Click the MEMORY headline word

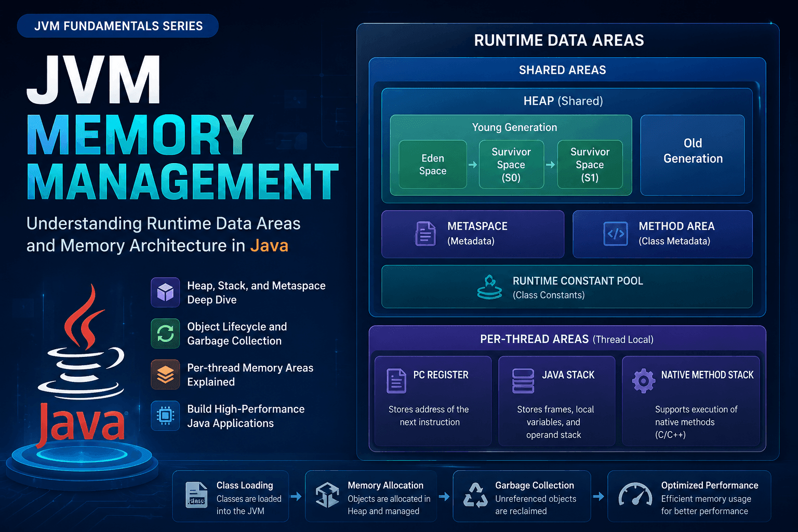[140, 135]
